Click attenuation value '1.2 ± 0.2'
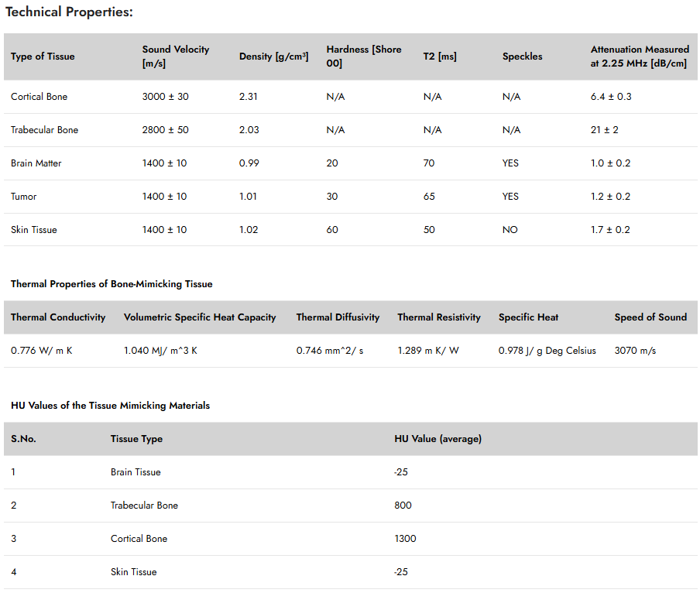 (x=610, y=197)
